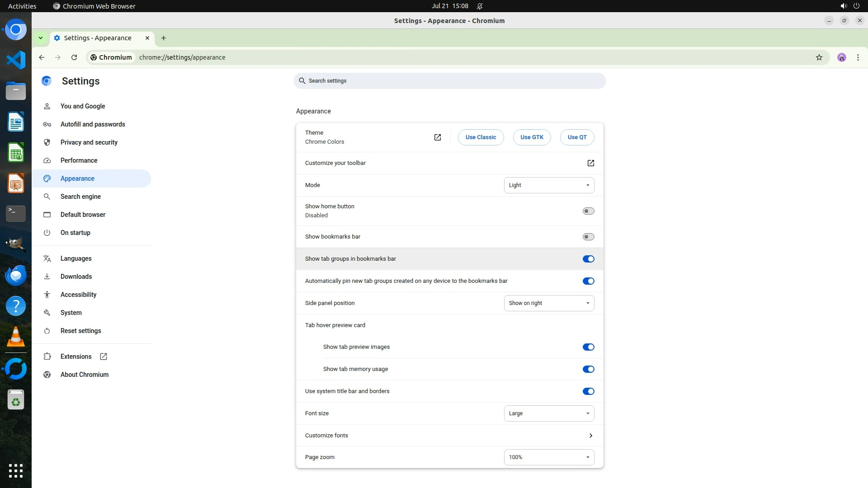Click the bookmark star icon in address bar

pyautogui.click(x=819, y=57)
